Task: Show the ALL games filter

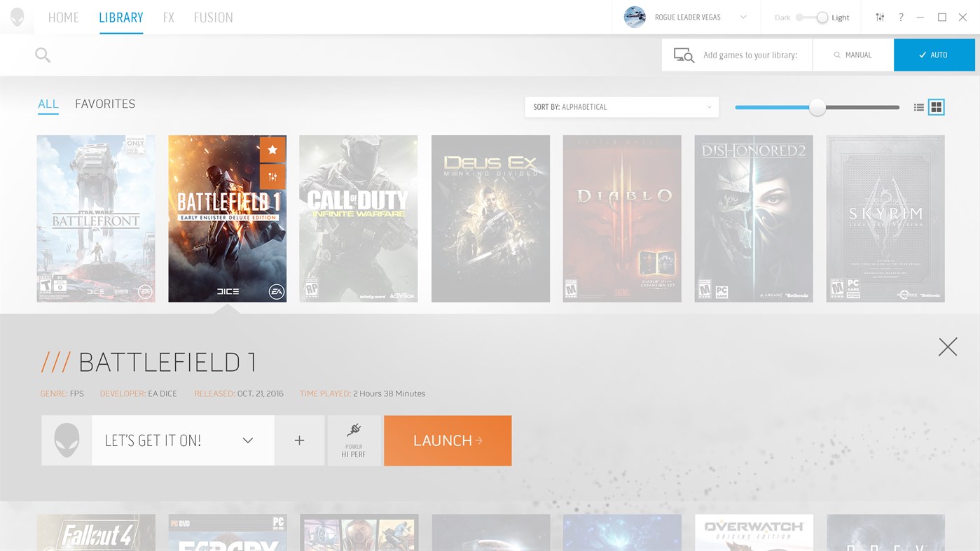Action: point(48,104)
